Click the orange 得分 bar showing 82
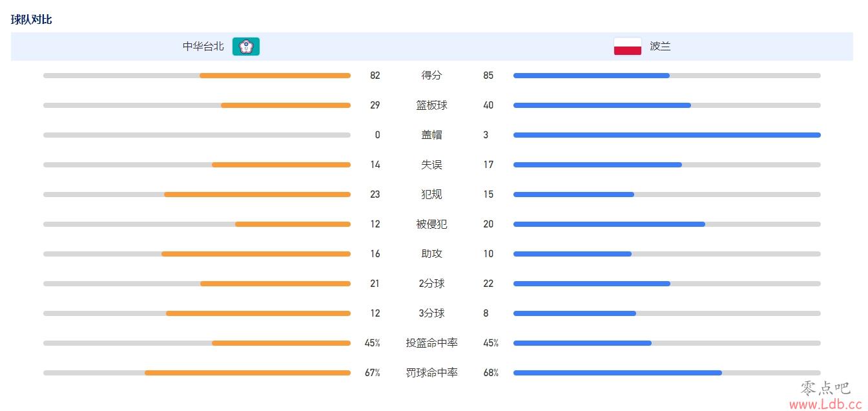This screenshot has height=411, width=868. tap(275, 76)
